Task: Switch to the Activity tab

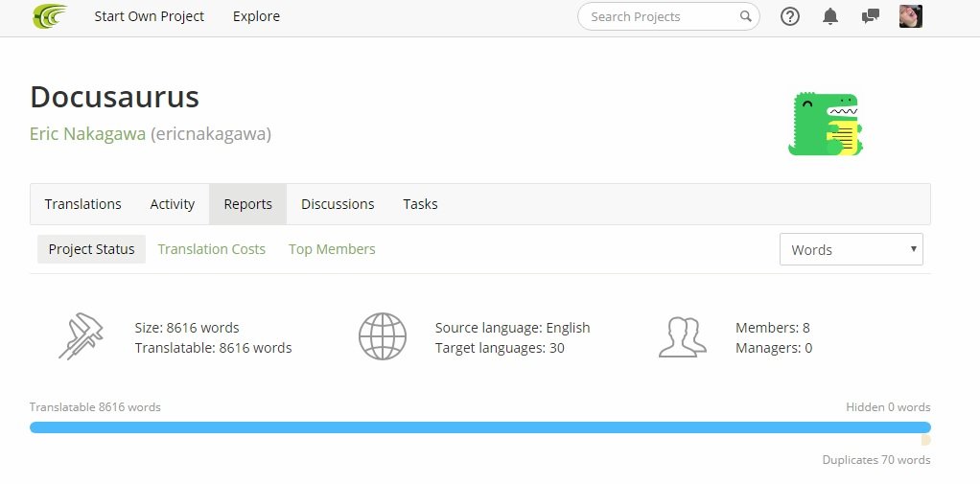Action: coord(173,204)
